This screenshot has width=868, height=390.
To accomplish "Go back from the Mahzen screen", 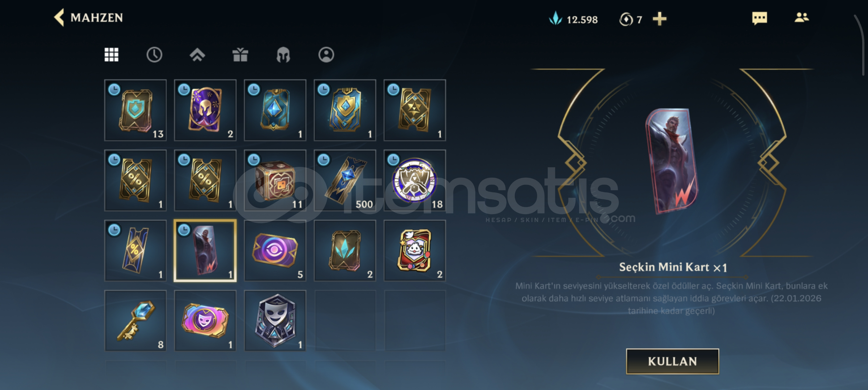I will [59, 17].
